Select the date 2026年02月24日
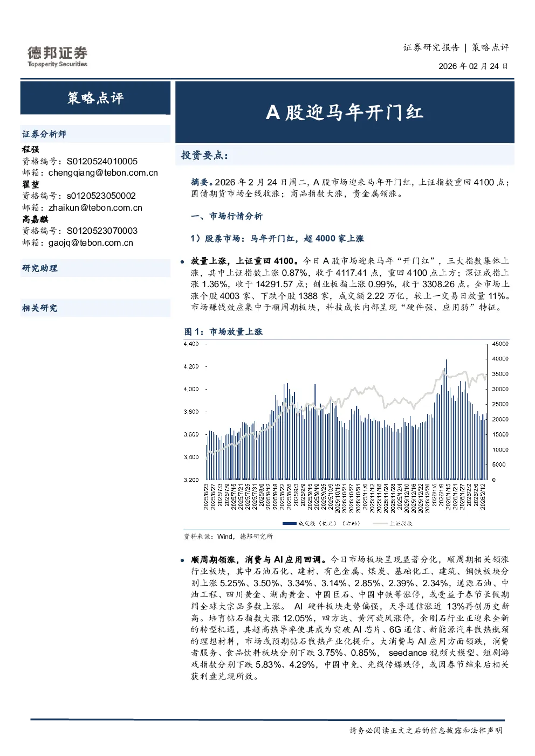The width and height of the screenshot is (535, 756). (474, 66)
